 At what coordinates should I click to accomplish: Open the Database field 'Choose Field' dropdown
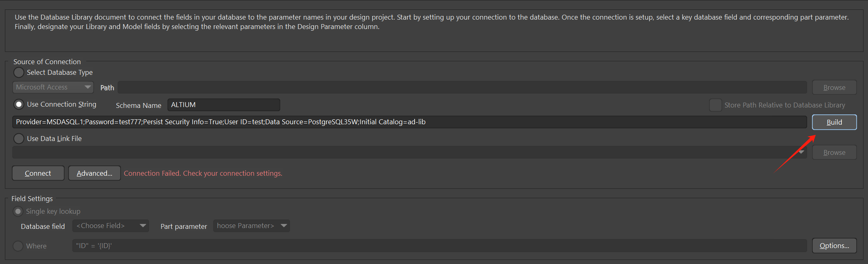point(110,226)
